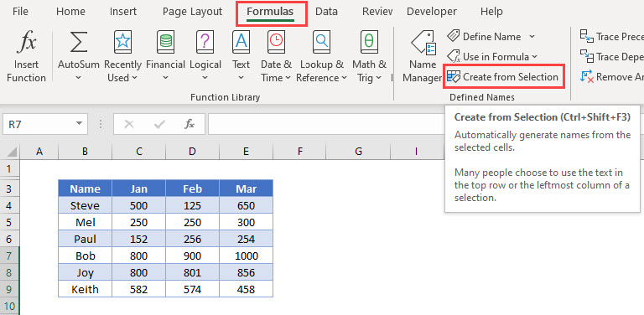
Task: Expand the Define Name dropdown arrow
Action: pyautogui.click(x=532, y=37)
